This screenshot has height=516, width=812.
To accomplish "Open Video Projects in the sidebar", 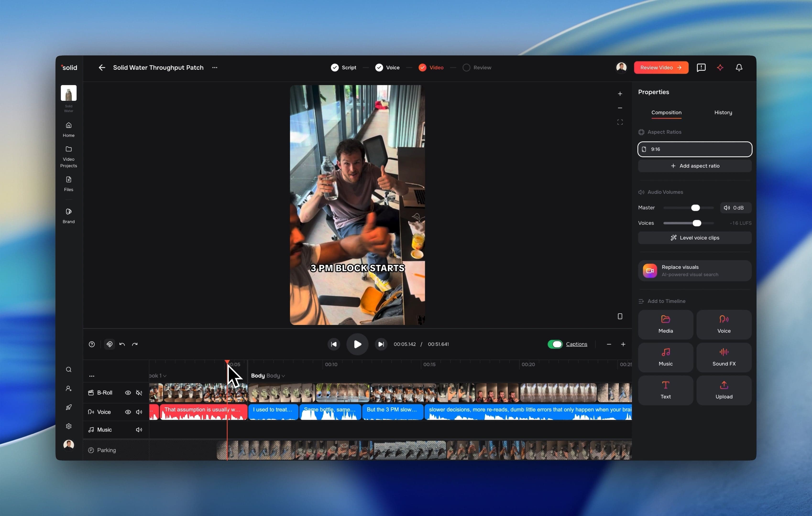I will tap(68, 157).
